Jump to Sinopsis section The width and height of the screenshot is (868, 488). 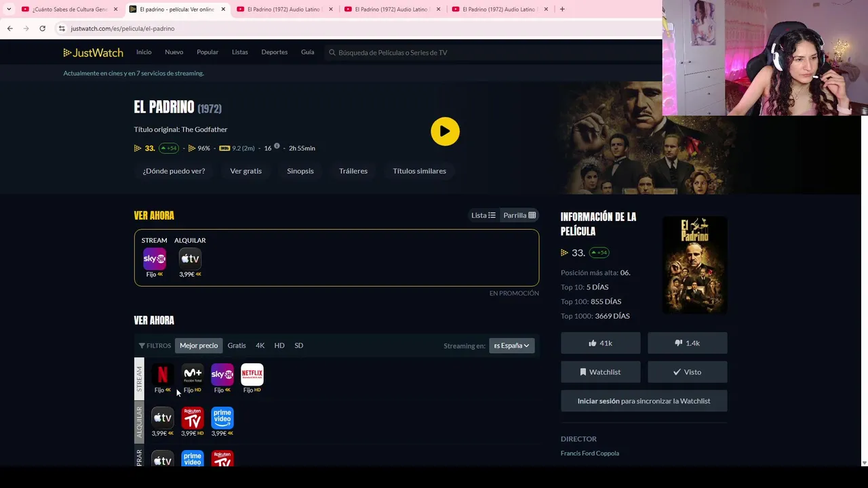tap(300, 171)
